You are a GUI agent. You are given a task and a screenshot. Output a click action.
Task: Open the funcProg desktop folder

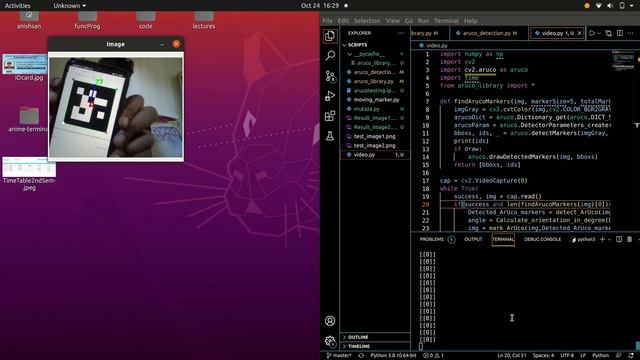[x=87, y=20]
